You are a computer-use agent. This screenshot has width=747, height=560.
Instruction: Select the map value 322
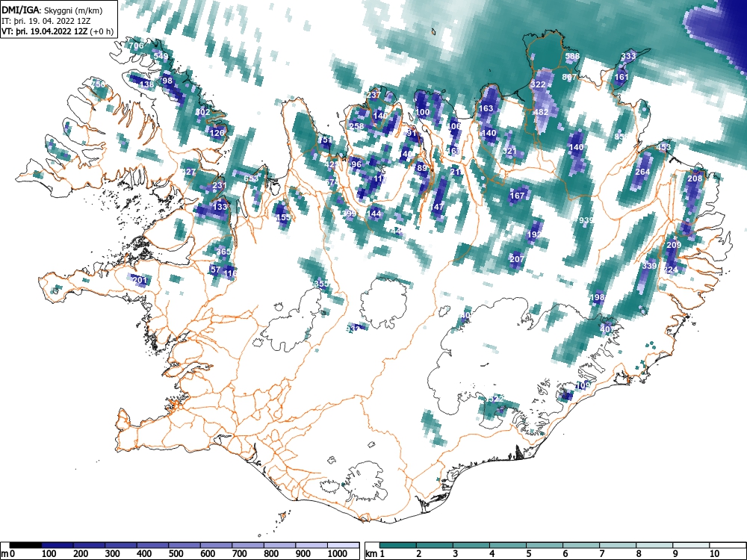click(538, 84)
